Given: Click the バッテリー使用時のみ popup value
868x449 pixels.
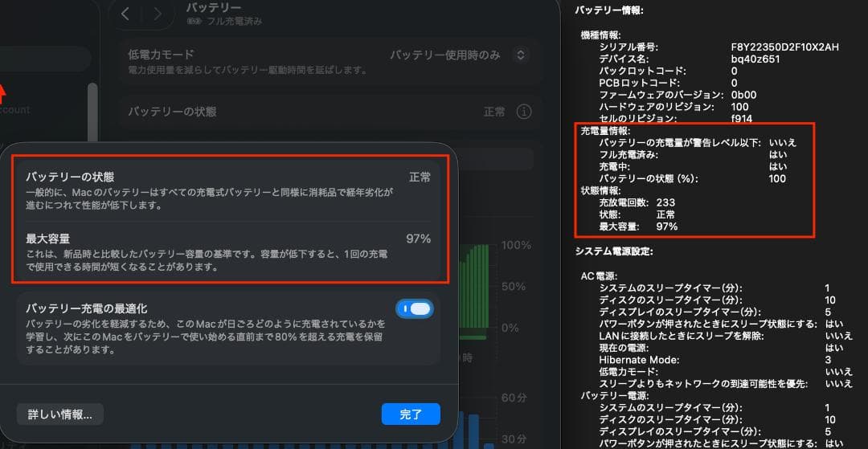Looking at the screenshot, I should 444,55.
